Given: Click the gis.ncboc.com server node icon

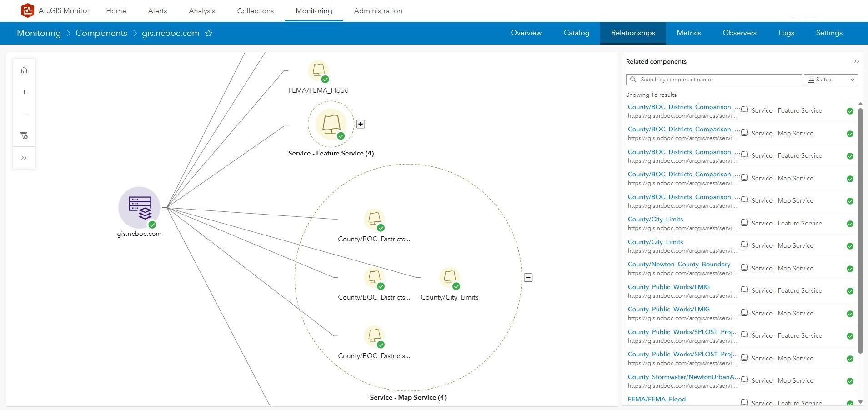Looking at the screenshot, I should pyautogui.click(x=139, y=208).
